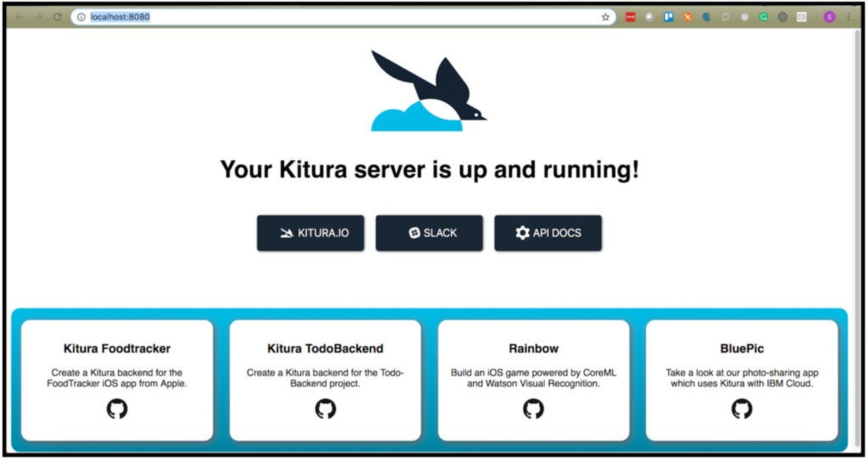The image size is (868, 460).
Task: Open the purple S profile avatar
Action: [x=829, y=17]
